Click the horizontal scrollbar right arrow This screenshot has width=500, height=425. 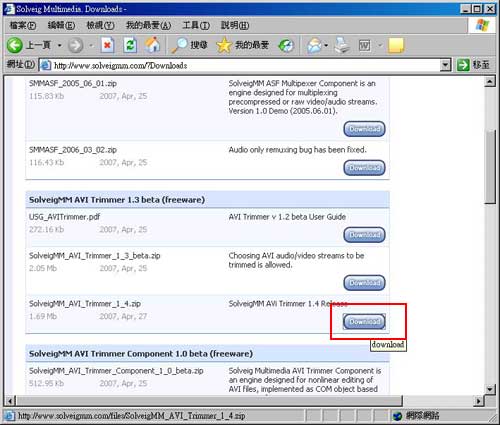479,400
